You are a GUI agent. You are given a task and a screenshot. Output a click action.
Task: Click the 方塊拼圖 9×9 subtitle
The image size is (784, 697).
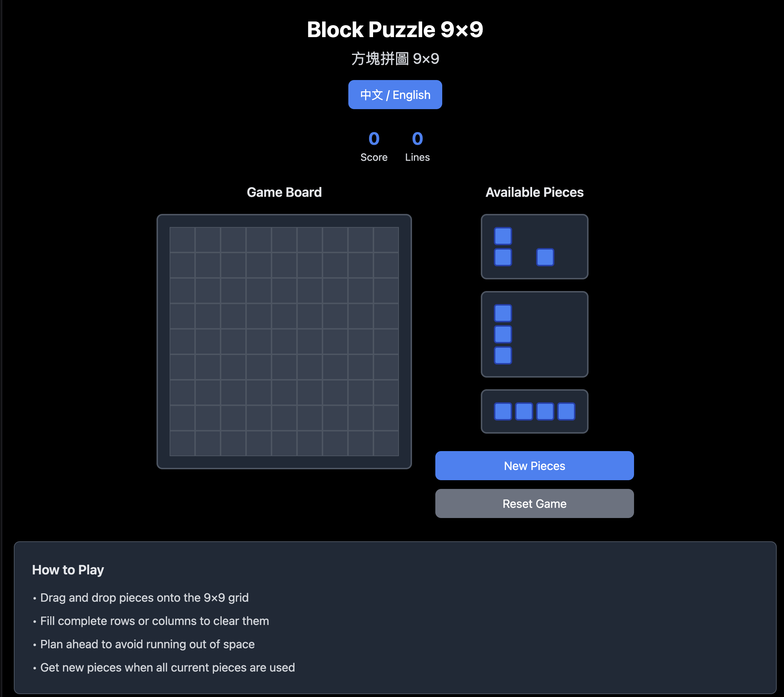point(395,59)
